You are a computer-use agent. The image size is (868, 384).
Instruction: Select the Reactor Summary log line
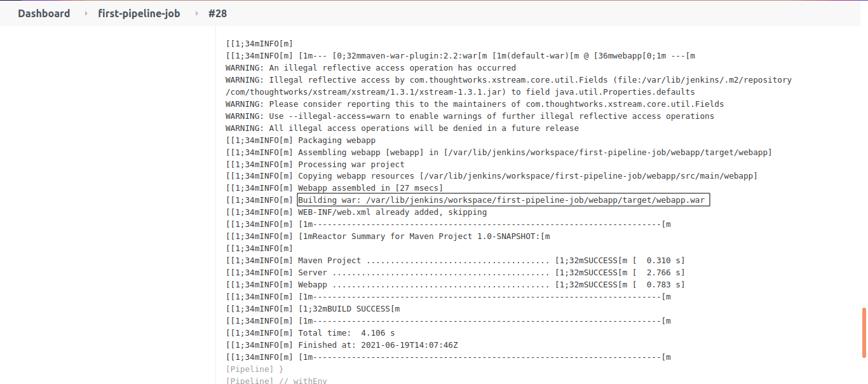click(388, 237)
